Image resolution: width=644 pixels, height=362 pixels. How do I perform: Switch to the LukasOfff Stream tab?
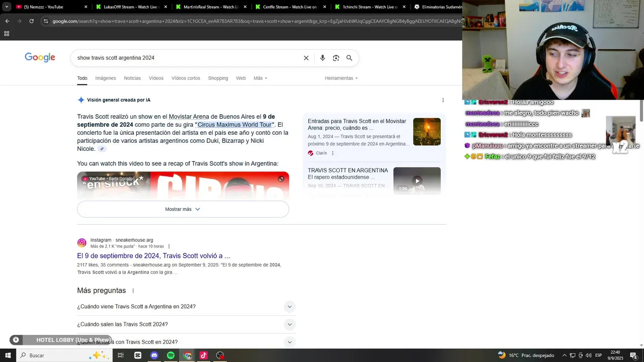[131, 7]
